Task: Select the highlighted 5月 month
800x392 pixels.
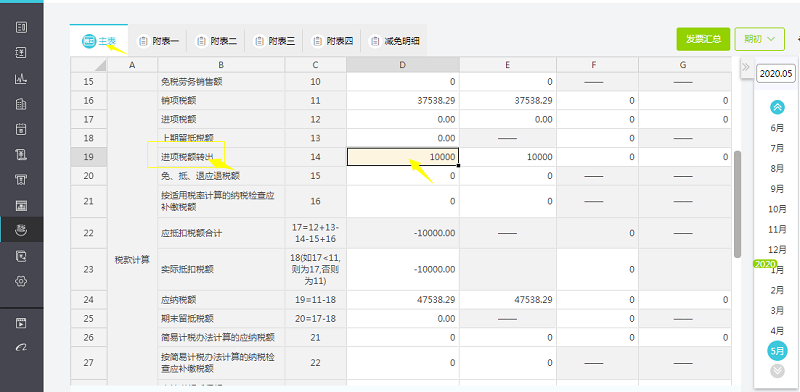Action: coord(777,351)
